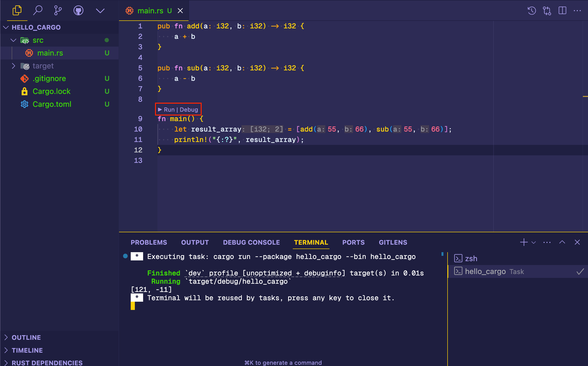Select the zsh terminal in the terminal list

pyautogui.click(x=471, y=258)
